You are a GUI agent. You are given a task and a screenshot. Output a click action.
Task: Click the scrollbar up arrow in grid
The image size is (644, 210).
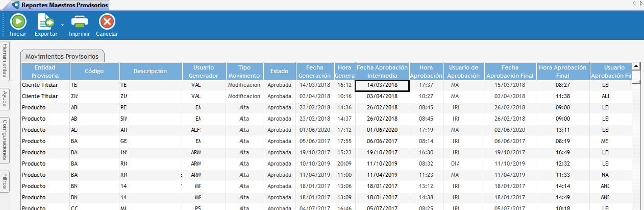(x=636, y=66)
